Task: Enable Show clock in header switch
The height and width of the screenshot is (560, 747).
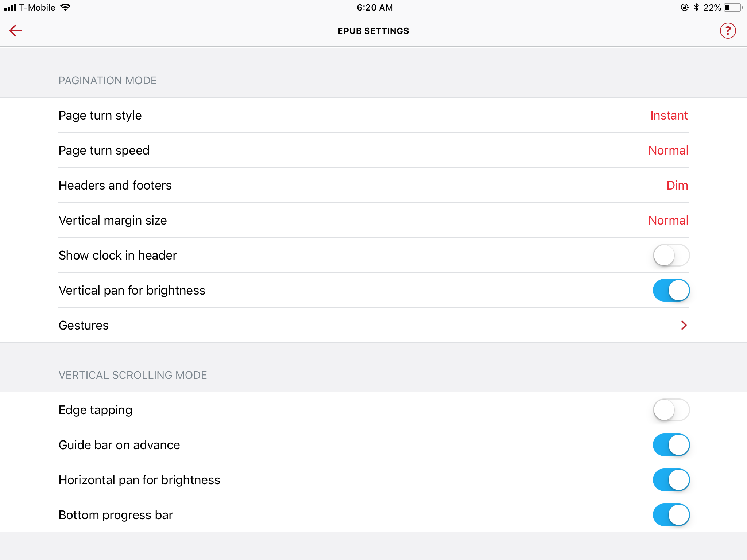Action: (671, 255)
